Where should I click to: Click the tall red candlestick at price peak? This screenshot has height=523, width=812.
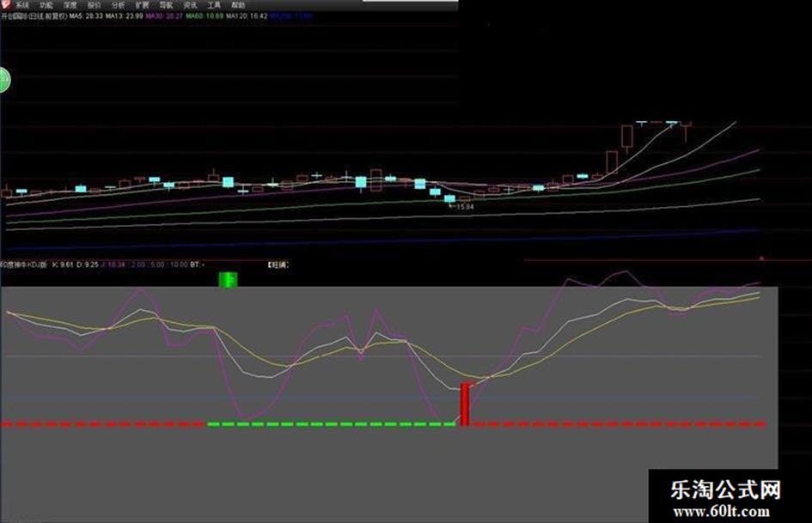[627, 137]
